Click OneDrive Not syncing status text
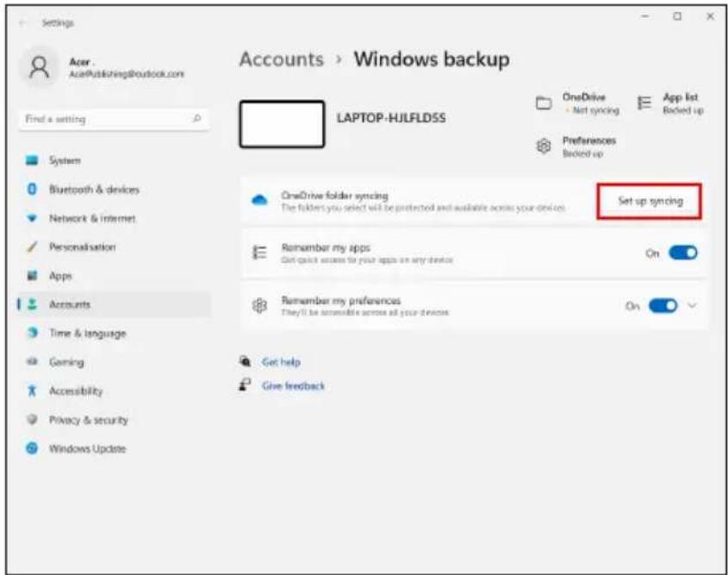This screenshot has height=575, width=728. click(590, 103)
